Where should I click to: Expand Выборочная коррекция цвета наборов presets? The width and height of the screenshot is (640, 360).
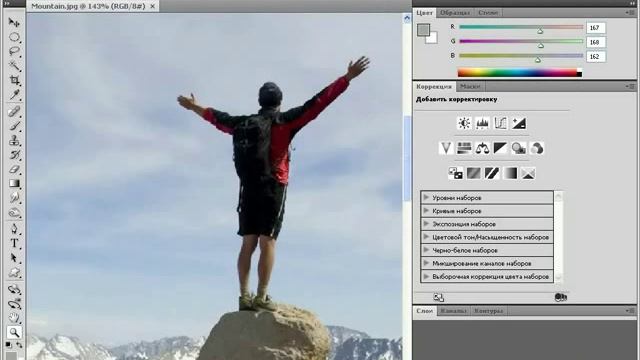(x=426, y=276)
